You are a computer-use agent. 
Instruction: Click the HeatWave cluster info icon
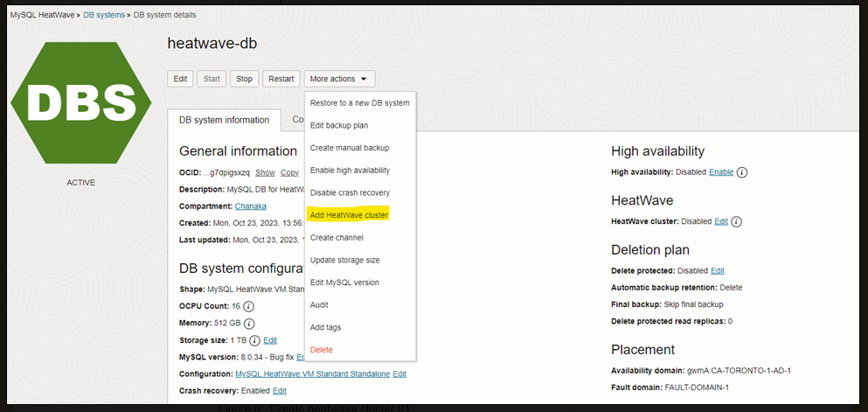click(737, 221)
